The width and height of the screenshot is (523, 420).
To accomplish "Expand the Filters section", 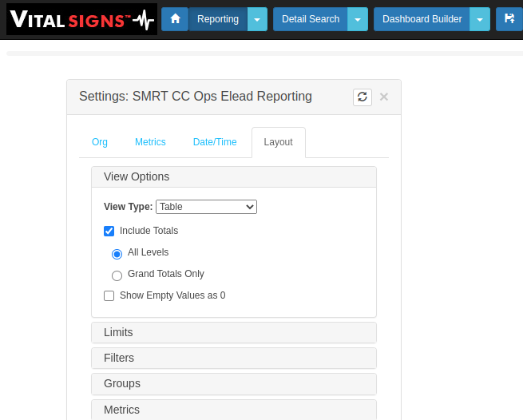I will click(x=233, y=358).
